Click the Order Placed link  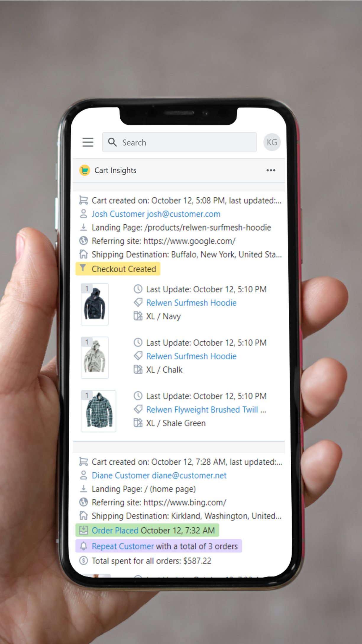point(115,530)
